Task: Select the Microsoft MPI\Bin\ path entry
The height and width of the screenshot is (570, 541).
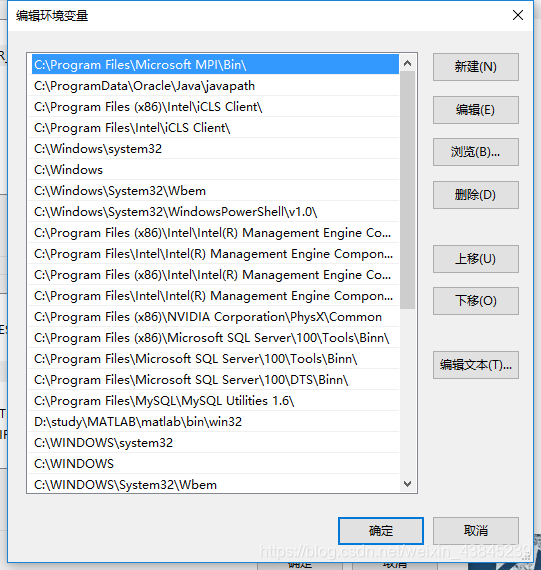Action: (x=215, y=65)
